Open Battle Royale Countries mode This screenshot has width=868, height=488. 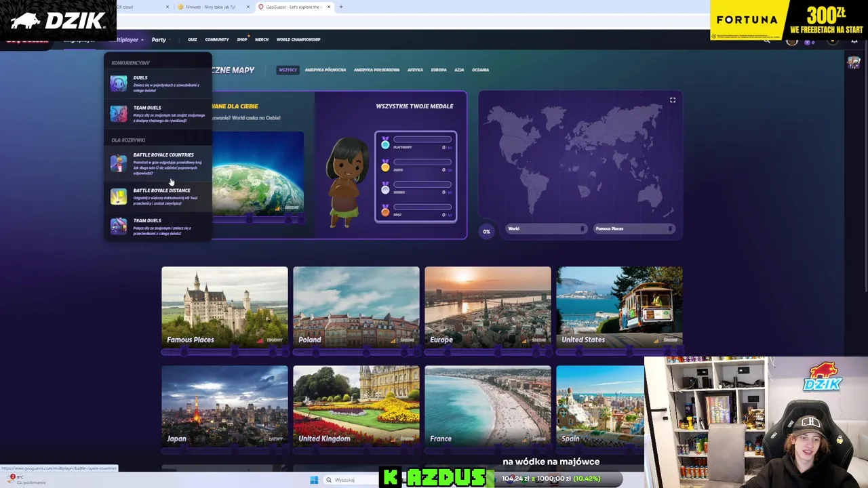[x=157, y=163]
